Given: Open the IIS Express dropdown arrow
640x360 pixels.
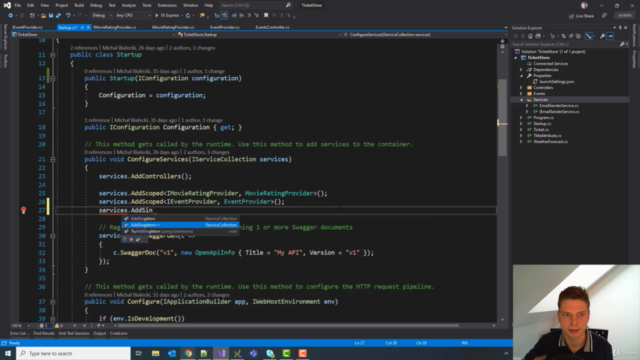Looking at the screenshot, I should 182,16.
